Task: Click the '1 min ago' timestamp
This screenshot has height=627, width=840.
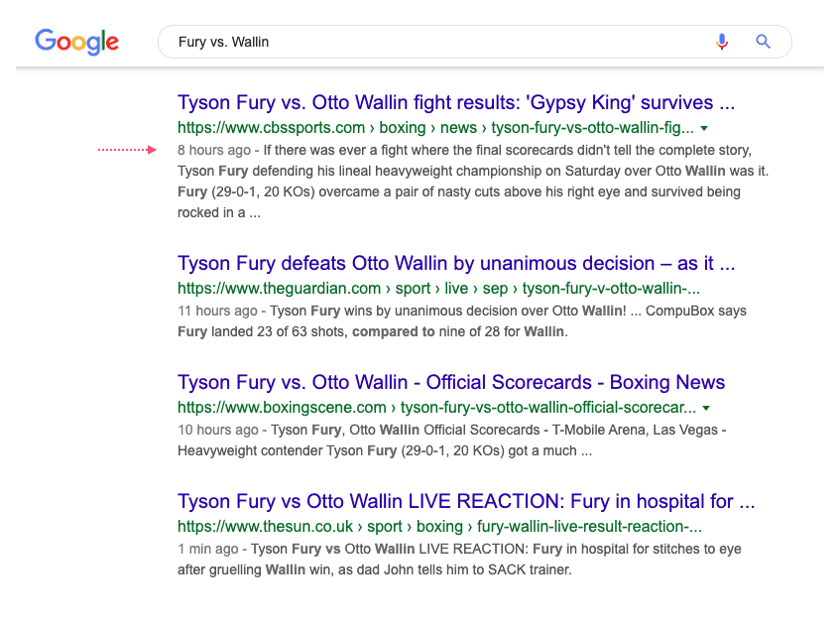Action: pyautogui.click(x=208, y=550)
